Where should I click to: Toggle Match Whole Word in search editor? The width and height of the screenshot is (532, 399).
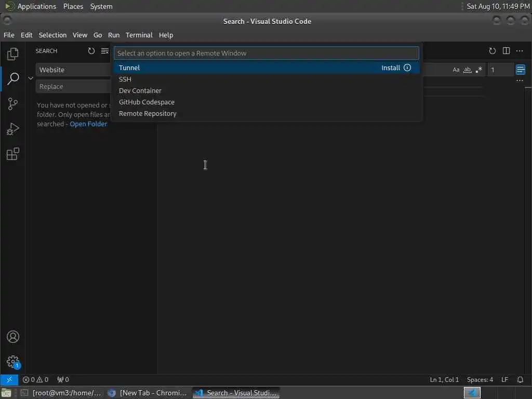point(467,70)
